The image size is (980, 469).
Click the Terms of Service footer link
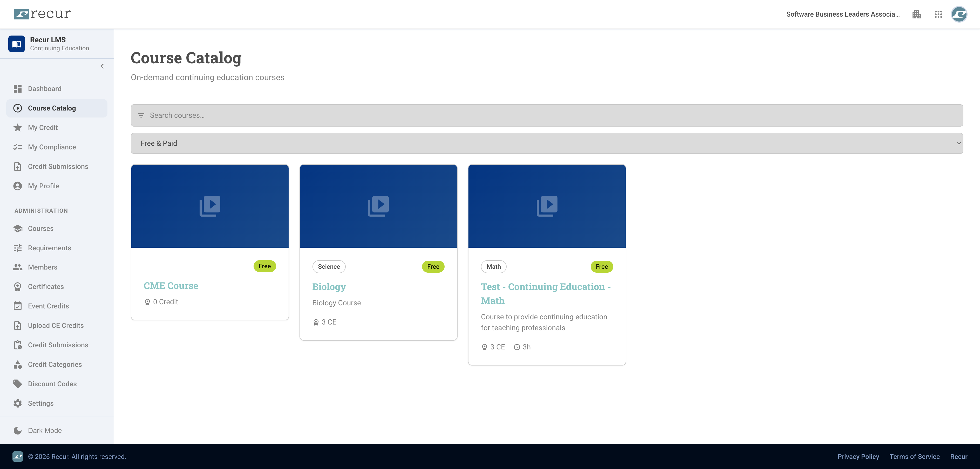(914, 457)
